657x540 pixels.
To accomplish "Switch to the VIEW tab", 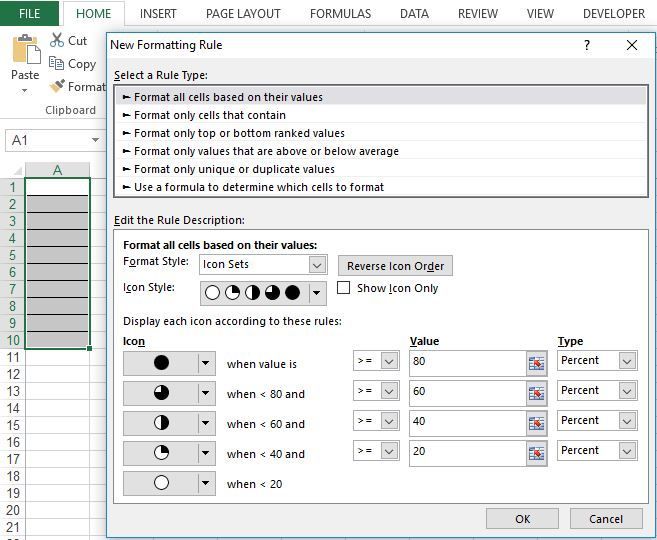I will (x=540, y=14).
